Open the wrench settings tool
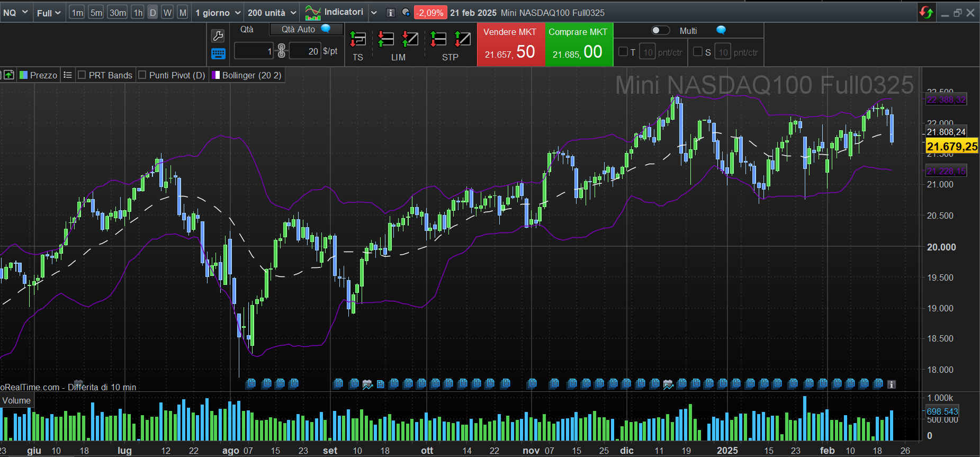Screen dimensions: 980x457 click(218, 36)
